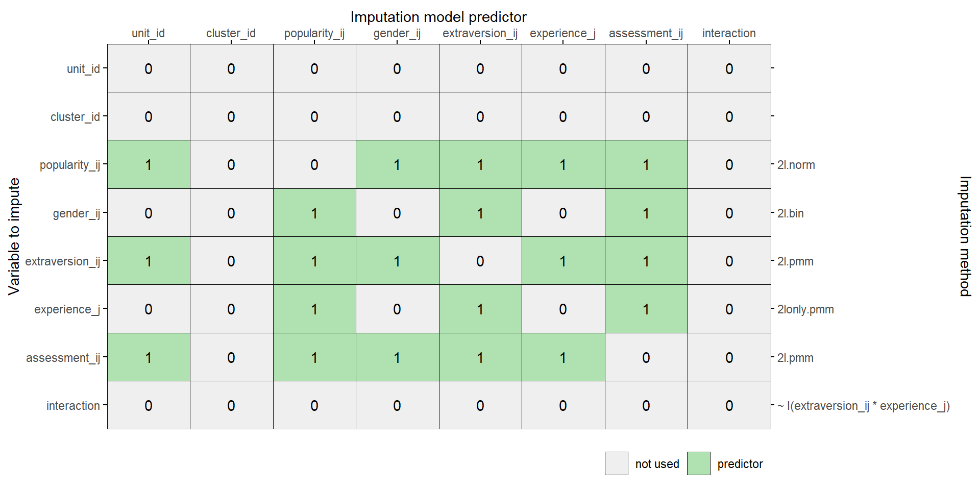Click the 'not used' legend label
Image resolution: width=980 pixels, height=490 pixels.
click(657, 464)
